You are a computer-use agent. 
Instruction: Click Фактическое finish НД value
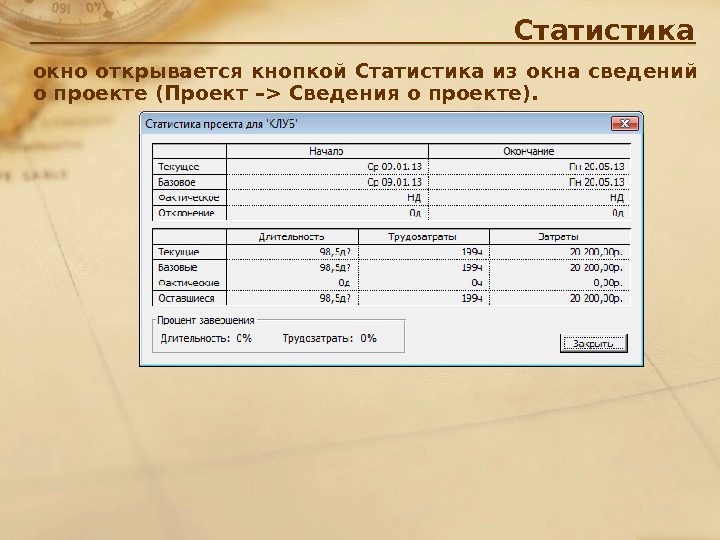617,197
